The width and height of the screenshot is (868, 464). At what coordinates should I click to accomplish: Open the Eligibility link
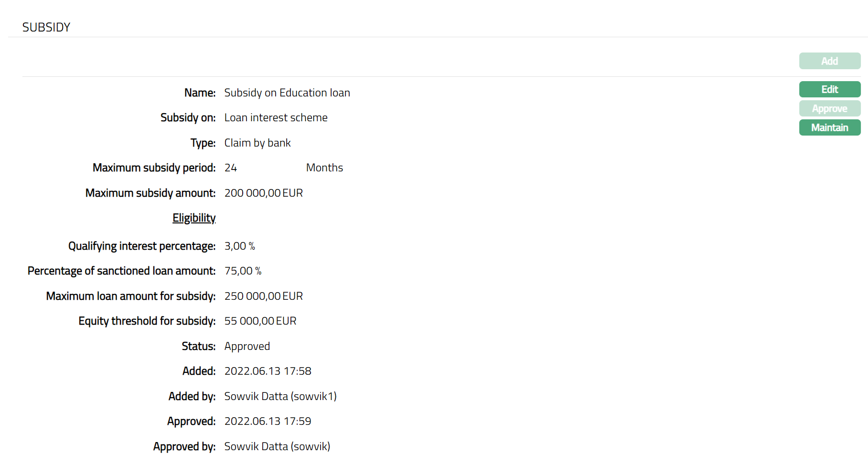(x=194, y=218)
